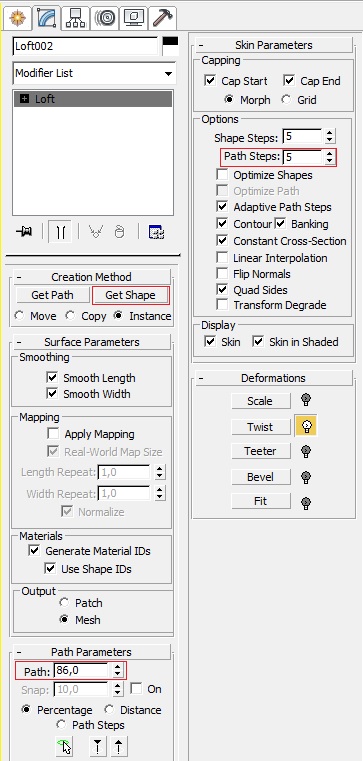Toggle the Teeter deformation lightbulb

pos(306,451)
